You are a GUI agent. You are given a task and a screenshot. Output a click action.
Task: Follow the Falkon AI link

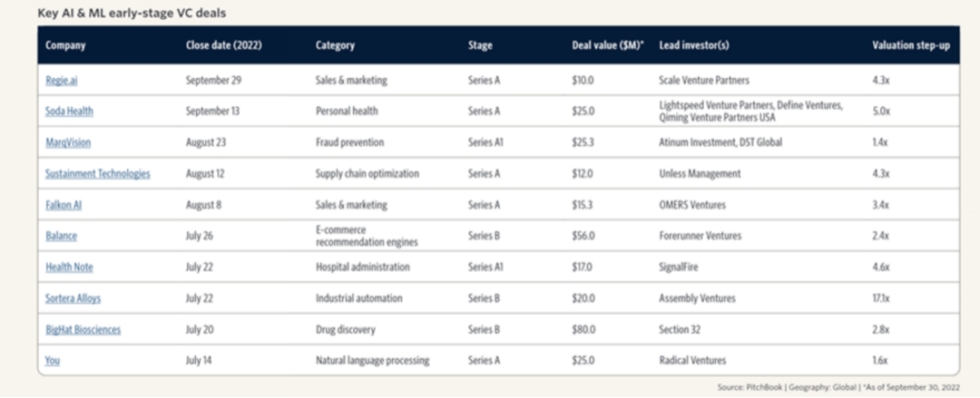coord(66,205)
